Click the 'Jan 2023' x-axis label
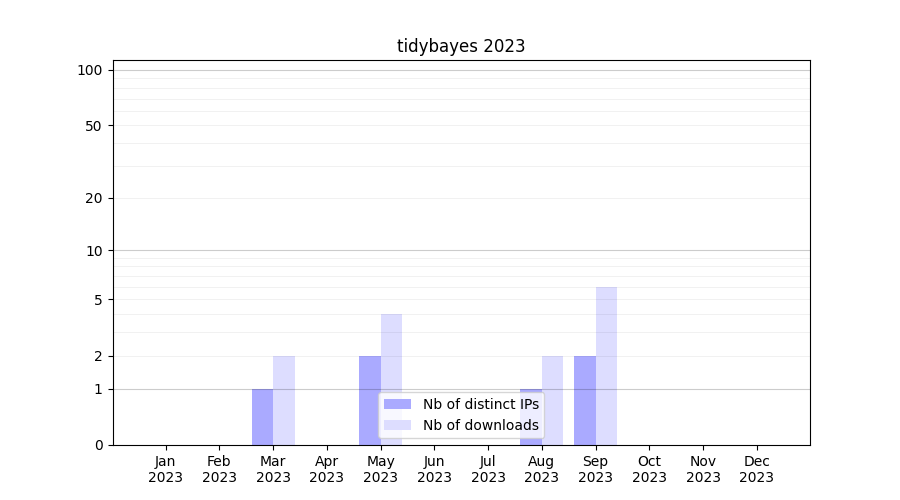Image resolution: width=900 pixels, height=500 pixels. (x=166, y=469)
